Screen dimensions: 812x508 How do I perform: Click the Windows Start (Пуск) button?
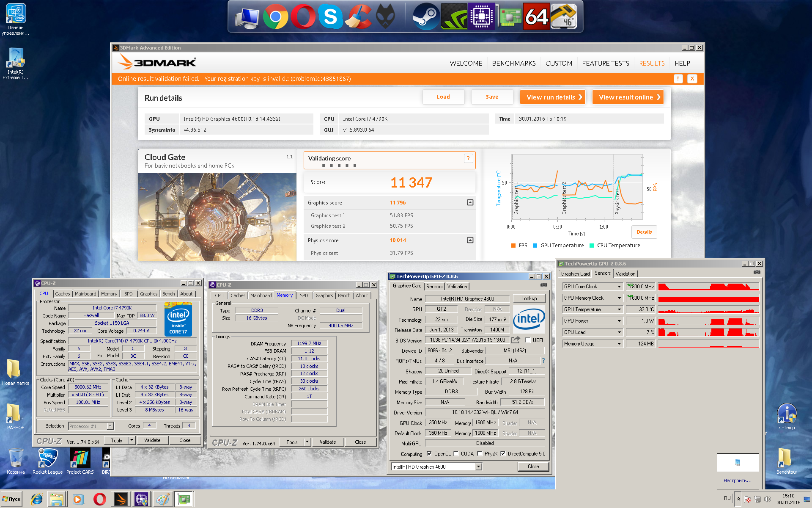point(11,499)
